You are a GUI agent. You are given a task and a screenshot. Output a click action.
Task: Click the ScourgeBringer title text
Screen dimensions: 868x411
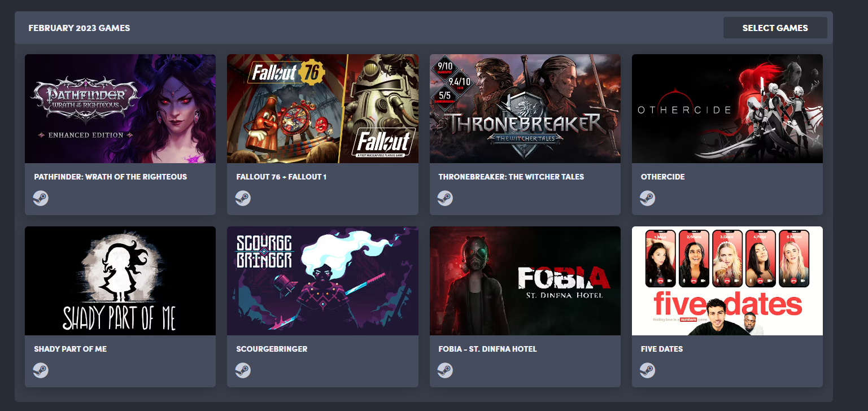(x=272, y=349)
